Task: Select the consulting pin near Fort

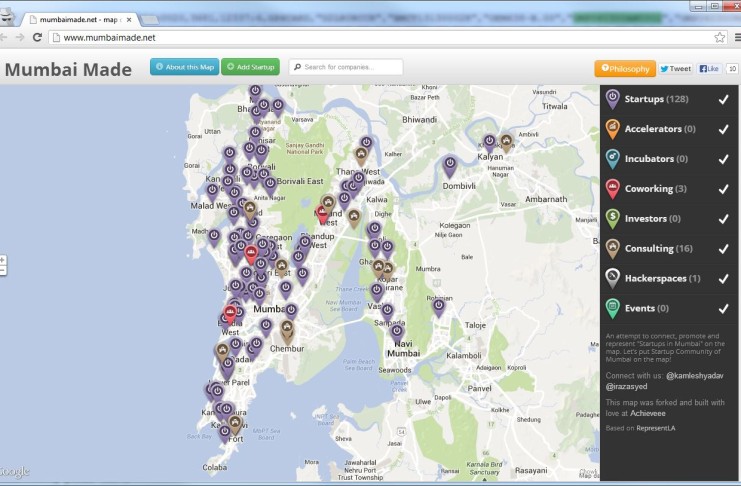Action: [235, 424]
